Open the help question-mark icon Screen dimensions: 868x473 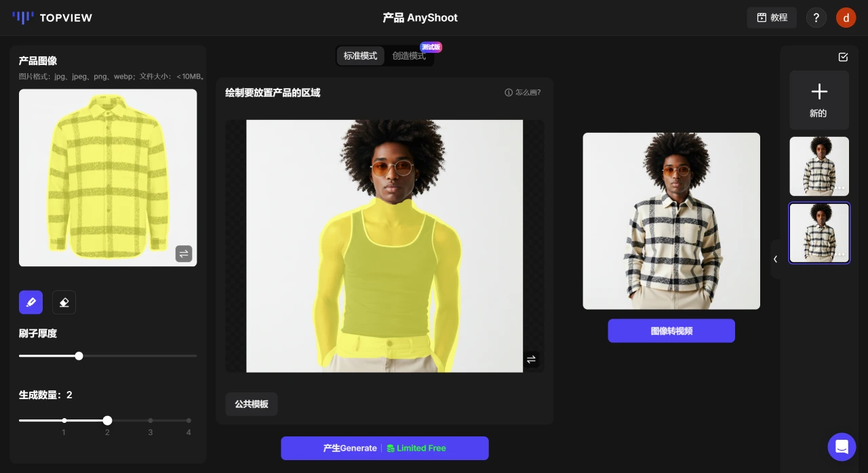point(816,18)
